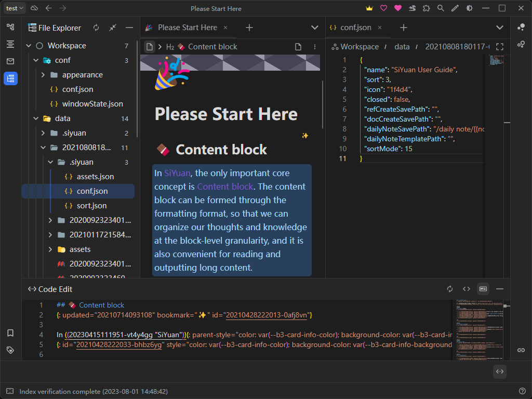
Task: Open the bookmarks panel in left sidebar
Action: tap(10, 333)
